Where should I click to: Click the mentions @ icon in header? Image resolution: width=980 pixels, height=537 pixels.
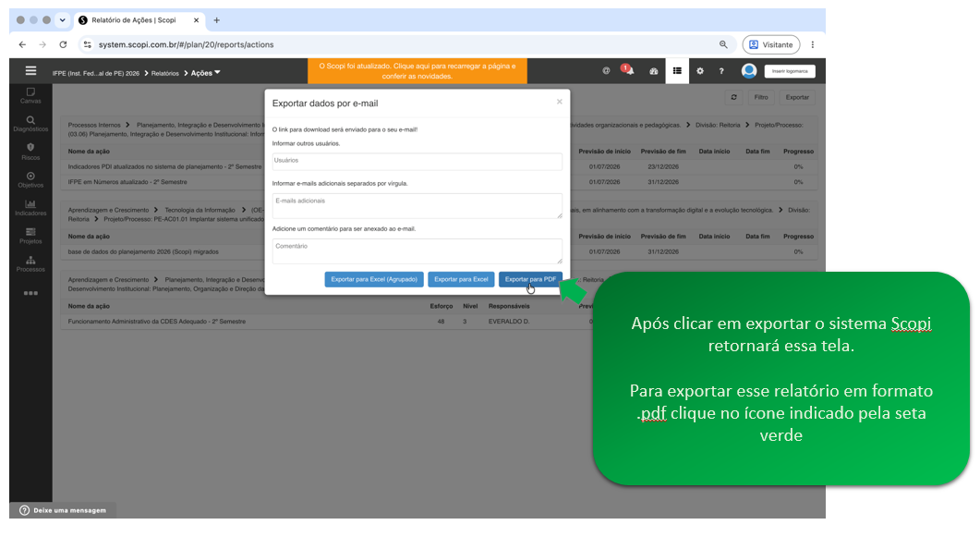606,70
